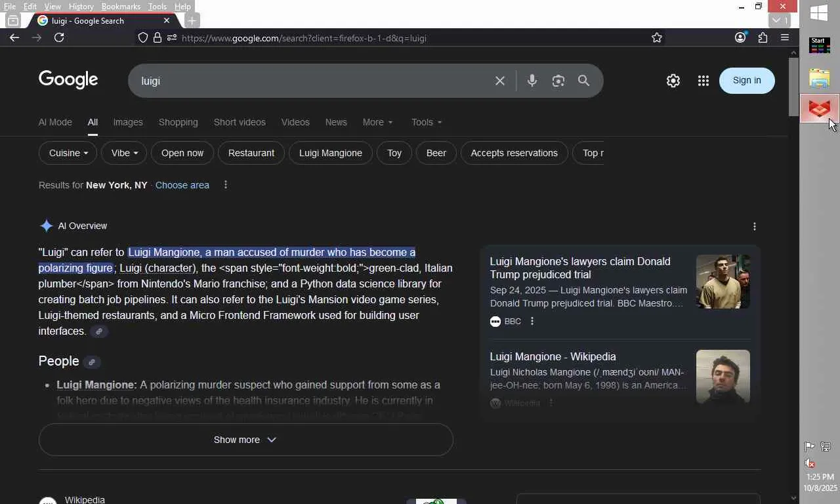Open the Luigi (character) link
Screen dimensions: 840x504
[x=157, y=268]
